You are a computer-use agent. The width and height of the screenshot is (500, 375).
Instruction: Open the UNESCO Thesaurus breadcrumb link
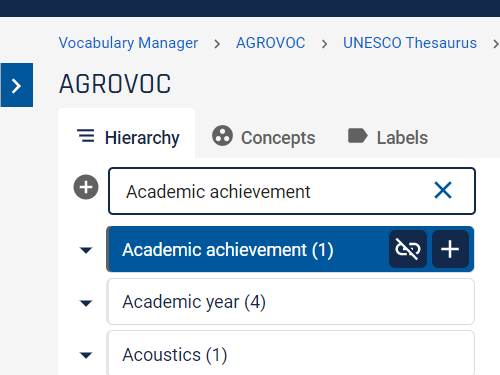pos(410,43)
